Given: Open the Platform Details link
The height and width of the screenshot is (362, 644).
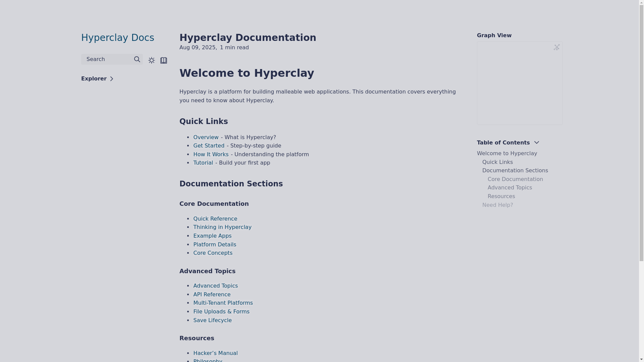Looking at the screenshot, I should click(x=215, y=245).
